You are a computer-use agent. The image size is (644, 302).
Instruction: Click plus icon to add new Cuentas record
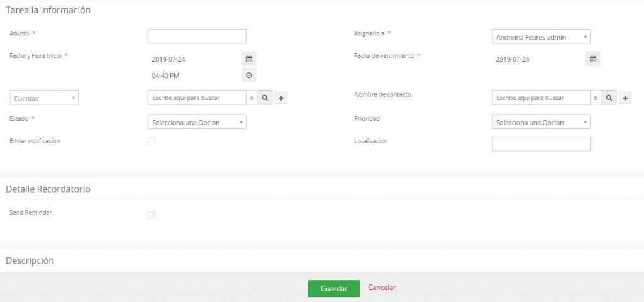pyautogui.click(x=281, y=98)
